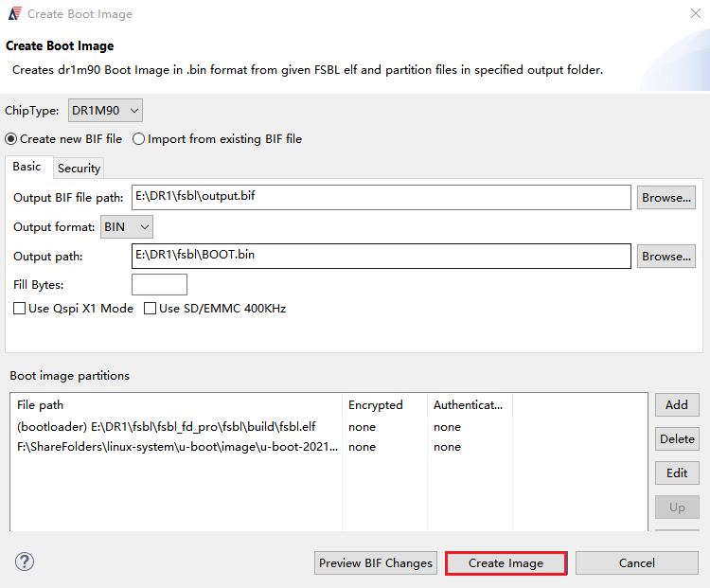The width and height of the screenshot is (710, 588).
Task: Select the bootloader fsbl.elf partition row
Action: 328,427
